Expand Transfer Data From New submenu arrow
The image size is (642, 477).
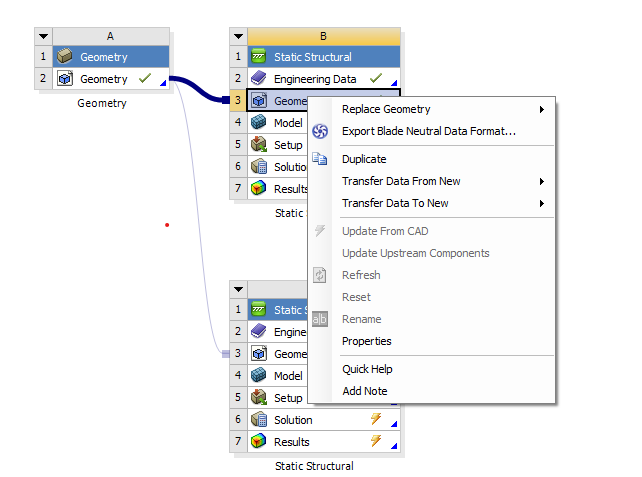pos(542,181)
